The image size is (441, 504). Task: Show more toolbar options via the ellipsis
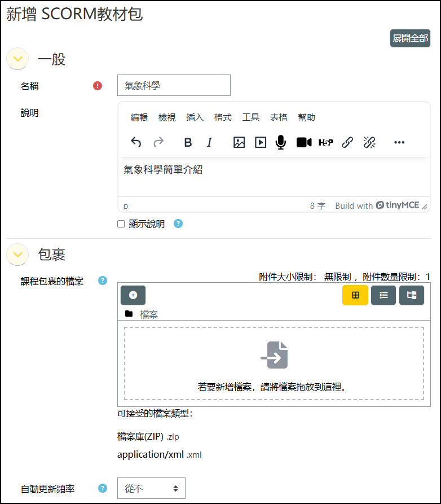pyautogui.click(x=399, y=142)
